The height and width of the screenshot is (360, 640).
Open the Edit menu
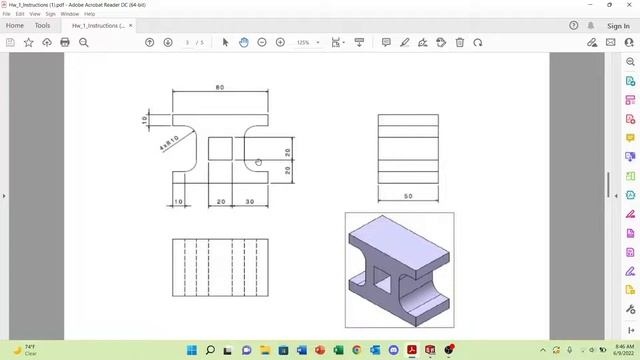(20, 14)
